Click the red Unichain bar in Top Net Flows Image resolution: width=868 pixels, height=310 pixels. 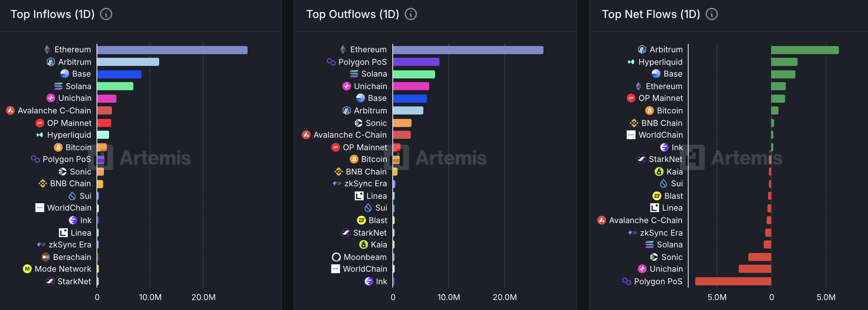755,269
